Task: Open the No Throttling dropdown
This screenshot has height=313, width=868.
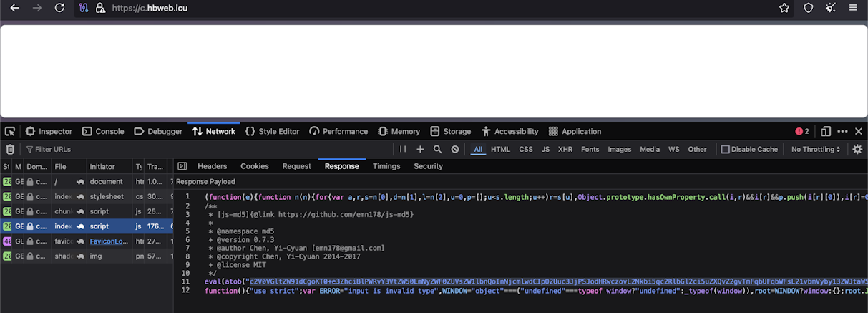Action: coord(816,150)
